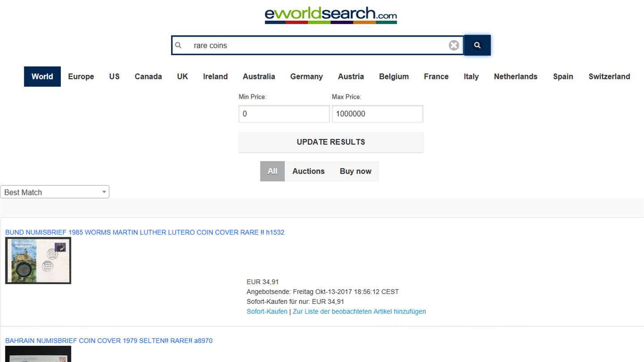644x362 pixels.
Task: Click the Angebotsende date line
Action: click(x=322, y=292)
